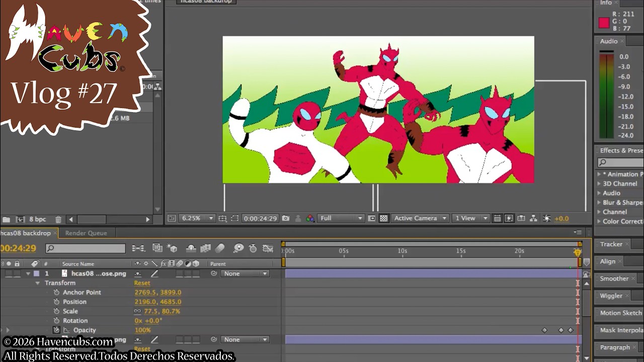The image size is (644, 362).
Task: Toggle Draft 3D icon in timeline
Action: 172,248
